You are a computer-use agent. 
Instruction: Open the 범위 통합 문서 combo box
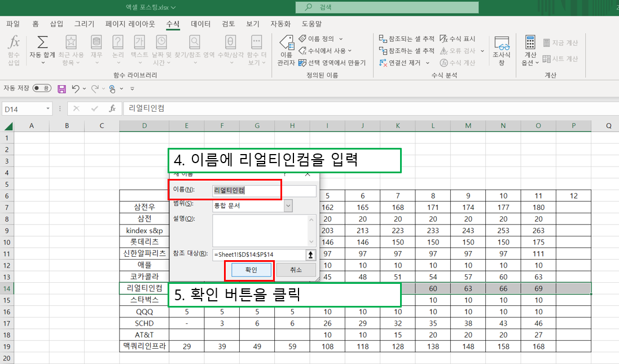tap(252, 205)
